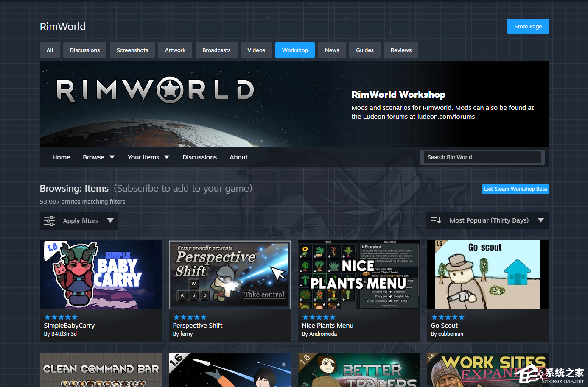Screen dimensions: 588x387
Task: Expand the Browse menu arrow
Action: click(x=112, y=157)
